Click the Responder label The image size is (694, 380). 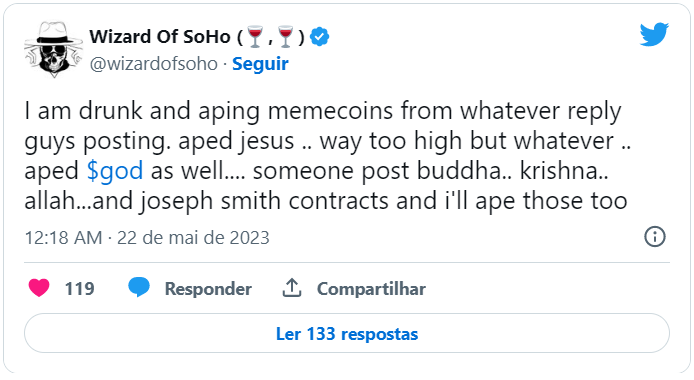tap(208, 289)
